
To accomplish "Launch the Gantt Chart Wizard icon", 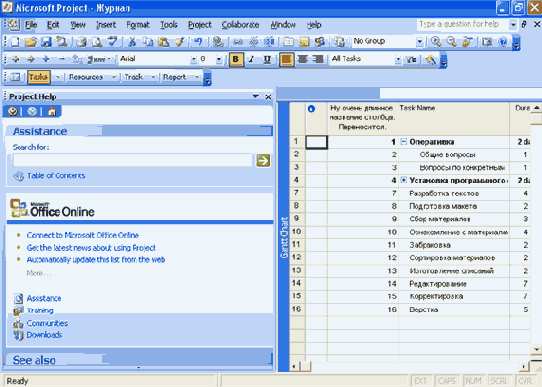I will (431, 59).
